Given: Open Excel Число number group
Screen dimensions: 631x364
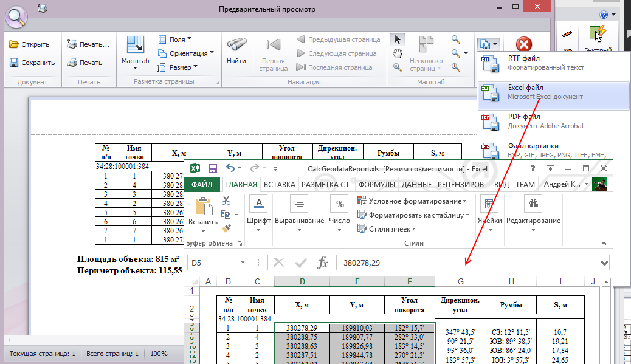Looking at the screenshot, I should [x=339, y=214].
